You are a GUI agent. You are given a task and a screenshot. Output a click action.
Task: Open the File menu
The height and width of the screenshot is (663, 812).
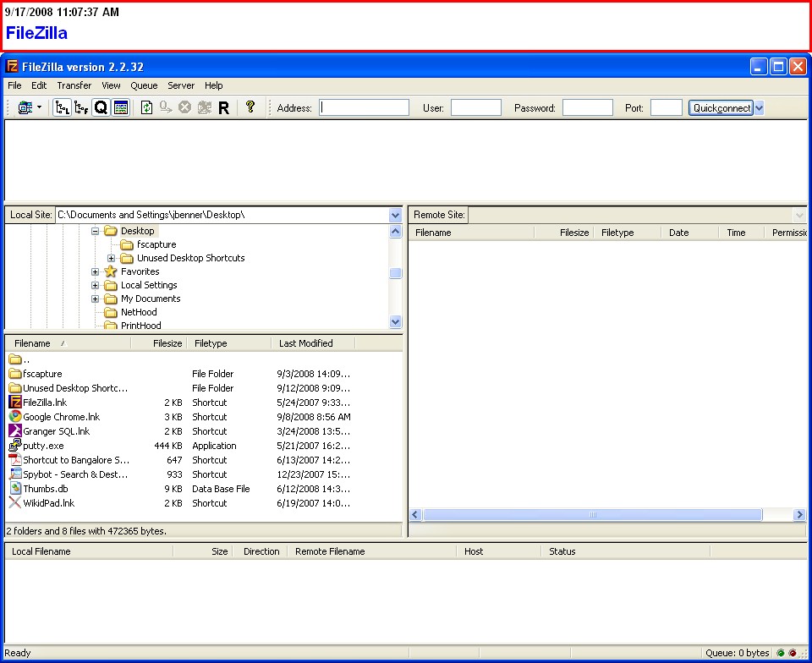(14, 85)
